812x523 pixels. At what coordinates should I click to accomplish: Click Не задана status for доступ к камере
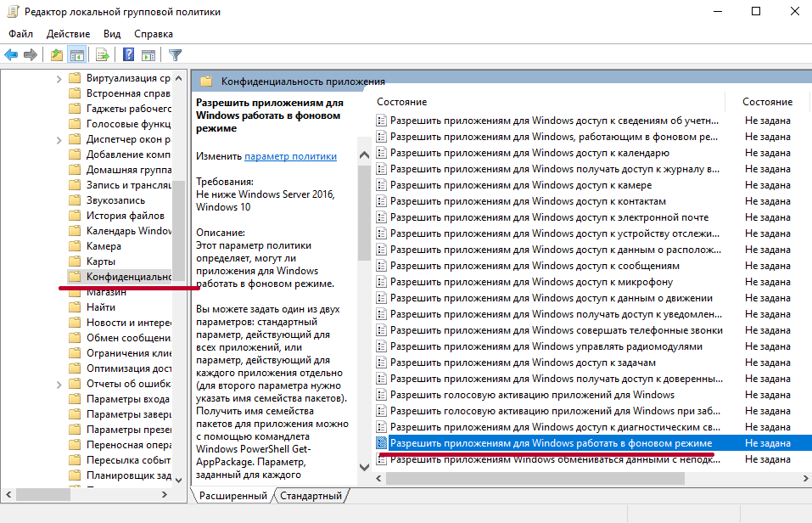click(768, 185)
